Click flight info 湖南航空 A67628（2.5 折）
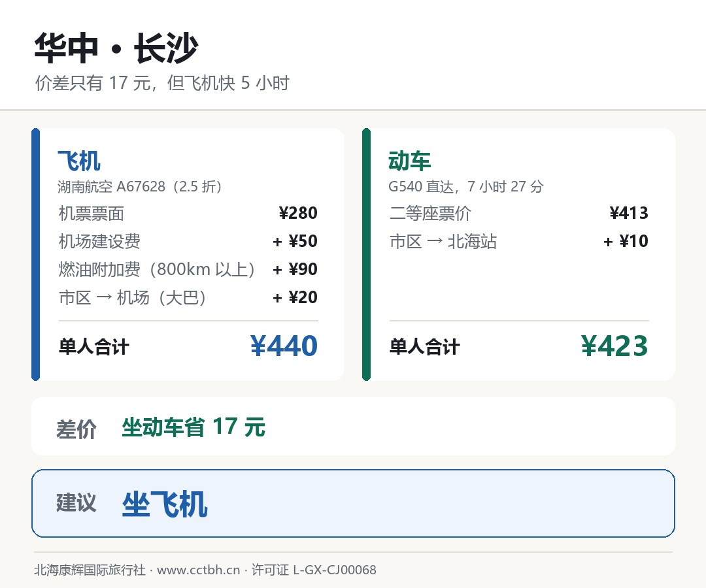This screenshot has width=706, height=588. (x=140, y=186)
